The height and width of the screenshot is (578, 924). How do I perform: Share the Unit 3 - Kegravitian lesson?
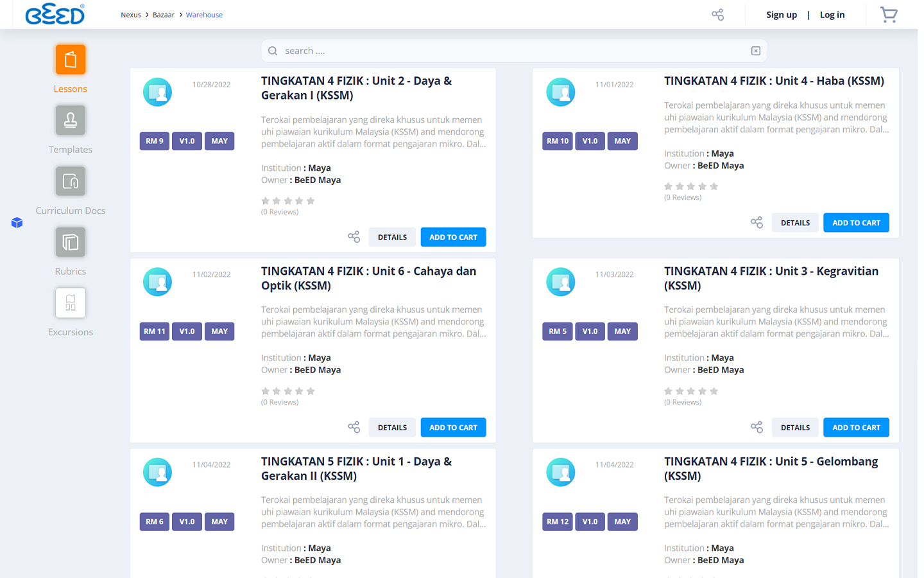coord(757,427)
